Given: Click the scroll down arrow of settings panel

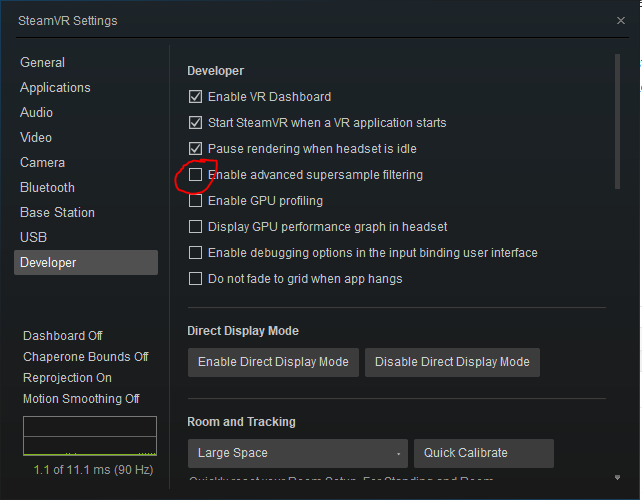Looking at the screenshot, I should (617, 477).
